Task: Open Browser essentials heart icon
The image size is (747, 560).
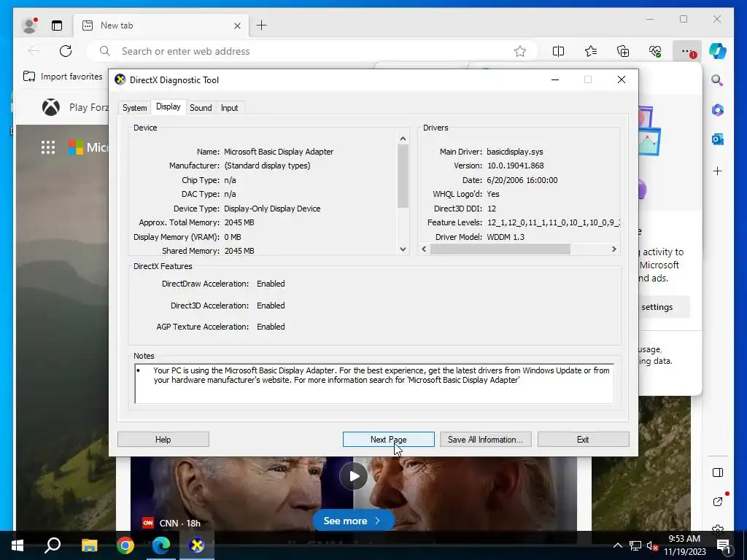Action: point(655,51)
